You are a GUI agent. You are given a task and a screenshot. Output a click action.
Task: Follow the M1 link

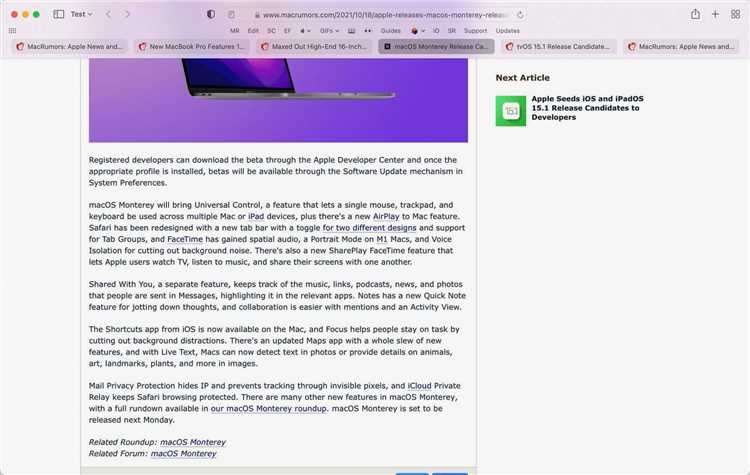tap(382, 239)
